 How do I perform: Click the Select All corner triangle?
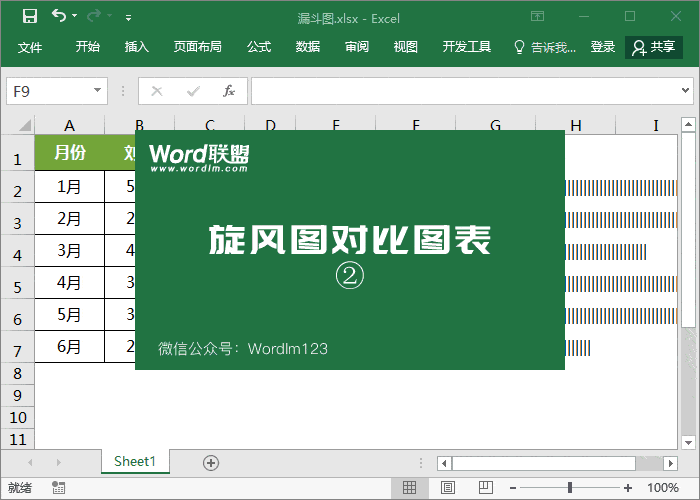click(x=25, y=125)
